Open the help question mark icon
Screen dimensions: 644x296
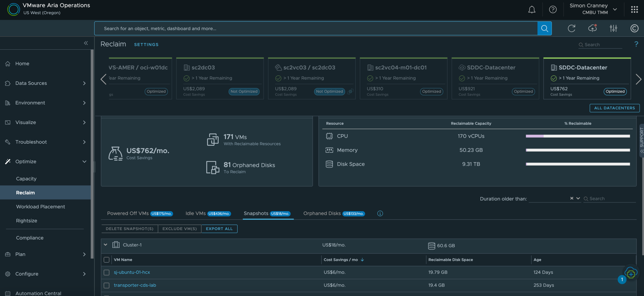tap(553, 9)
